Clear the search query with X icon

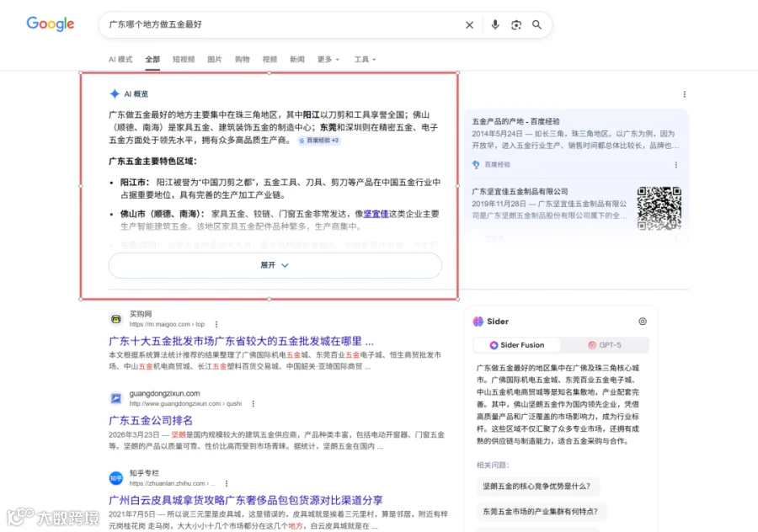469,24
